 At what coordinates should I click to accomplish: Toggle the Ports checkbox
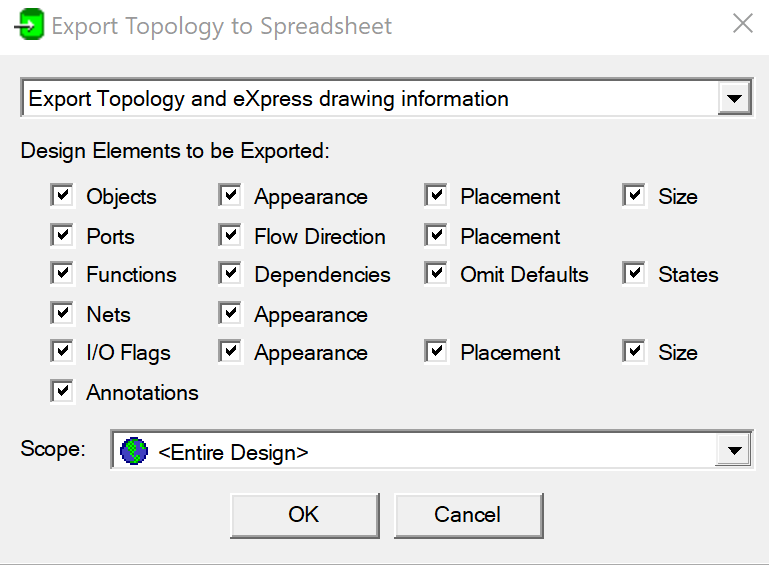[x=62, y=235]
